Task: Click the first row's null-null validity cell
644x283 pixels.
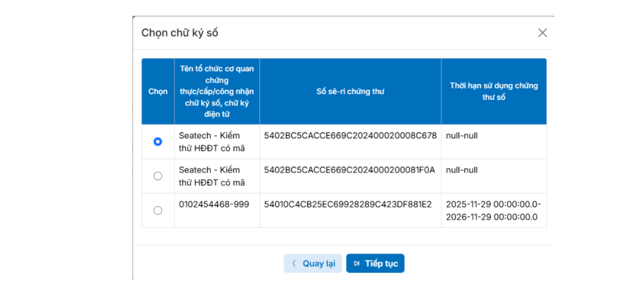Action: click(x=463, y=136)
